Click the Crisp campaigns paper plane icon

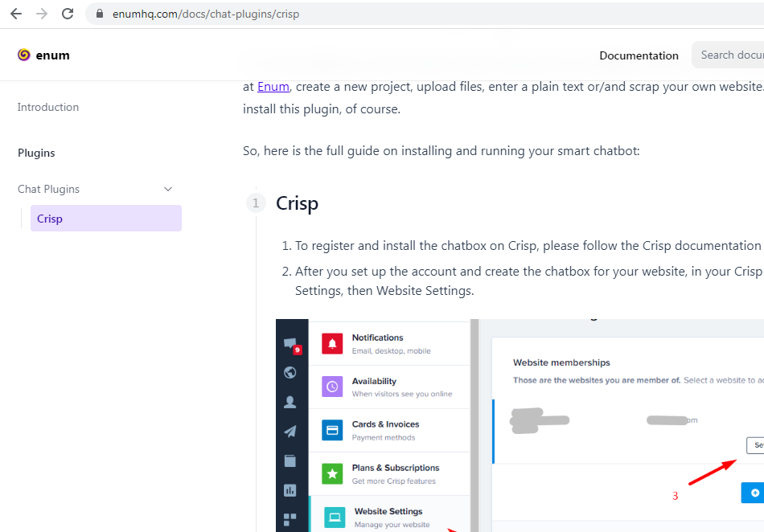[290, 432]
